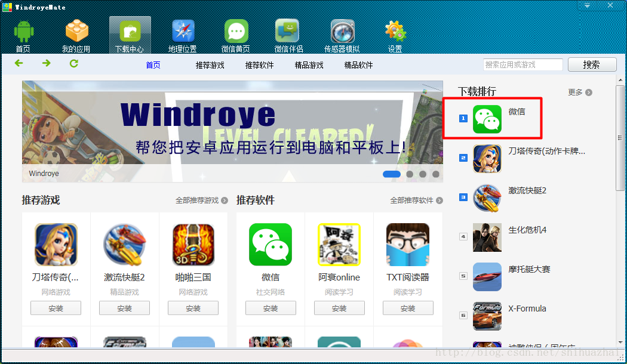Viewport: 627px width, 364px height.
Task: Open 地理位置 compass icon
Action: click(x=183, y=31)
